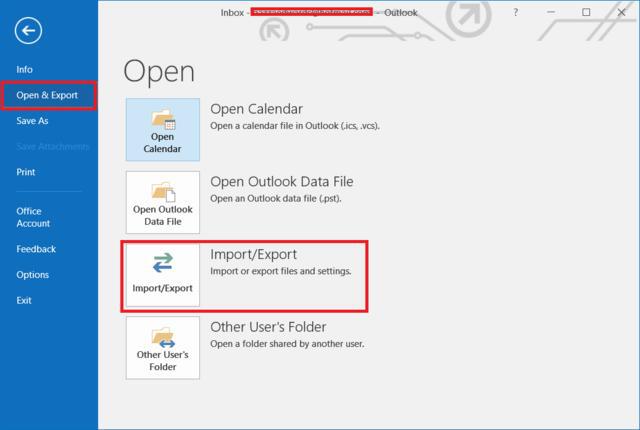
Task: Click the Import/Export arrows tile
Action: click(163, 275)
